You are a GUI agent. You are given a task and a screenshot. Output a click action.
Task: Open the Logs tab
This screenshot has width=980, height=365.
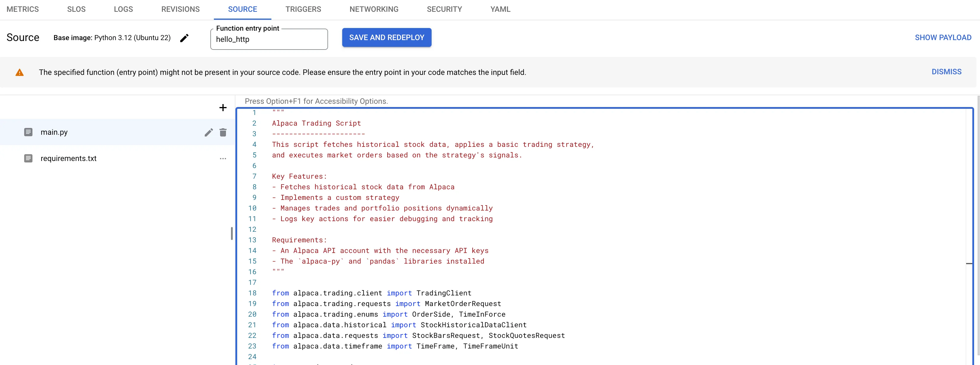pos(123,9)
